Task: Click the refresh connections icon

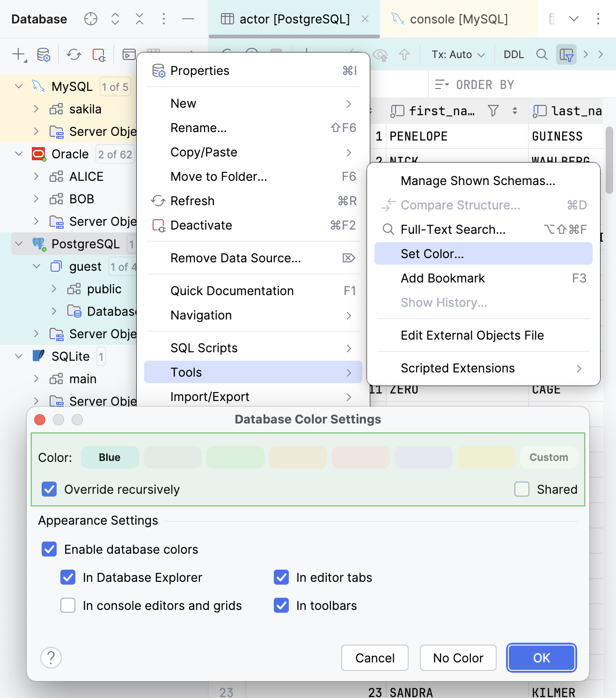Action: coord(73,55)
